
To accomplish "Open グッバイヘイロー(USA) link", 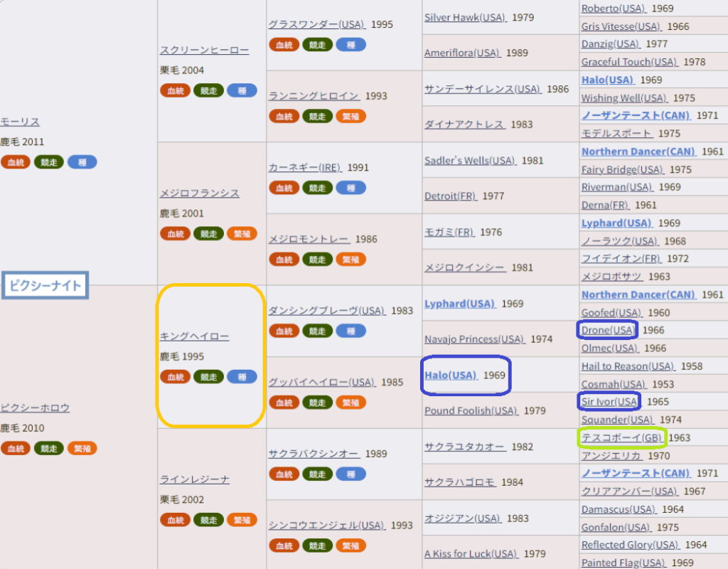I will click(322, 382).
